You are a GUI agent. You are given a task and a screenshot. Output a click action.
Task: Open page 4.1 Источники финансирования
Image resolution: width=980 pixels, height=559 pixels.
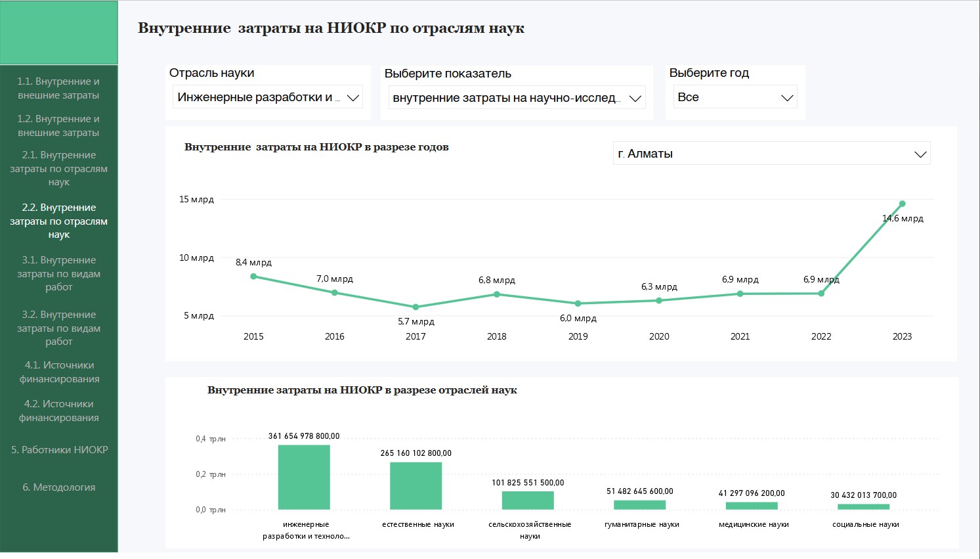[x=59, y=372]
